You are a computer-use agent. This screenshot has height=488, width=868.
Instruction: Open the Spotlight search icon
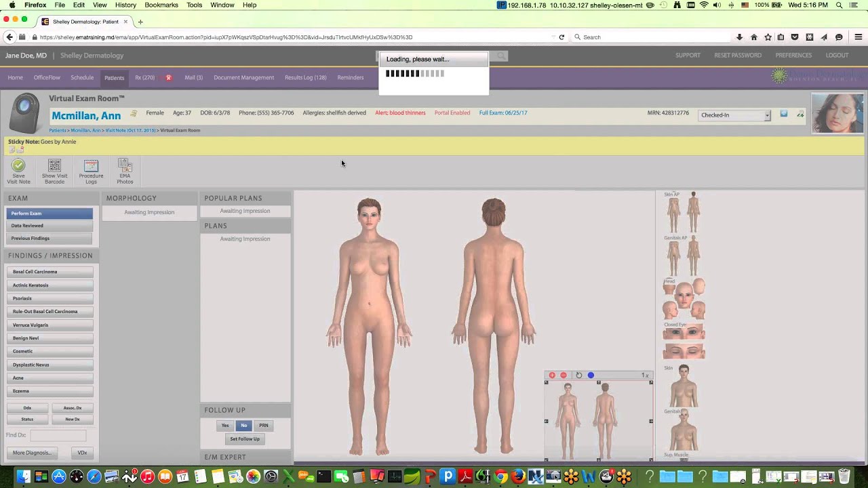click(x=840, y=5)
